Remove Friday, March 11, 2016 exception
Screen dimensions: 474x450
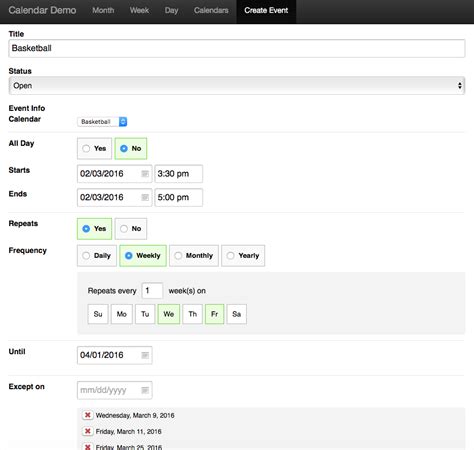pyautogui.click(x=88, y=431)
